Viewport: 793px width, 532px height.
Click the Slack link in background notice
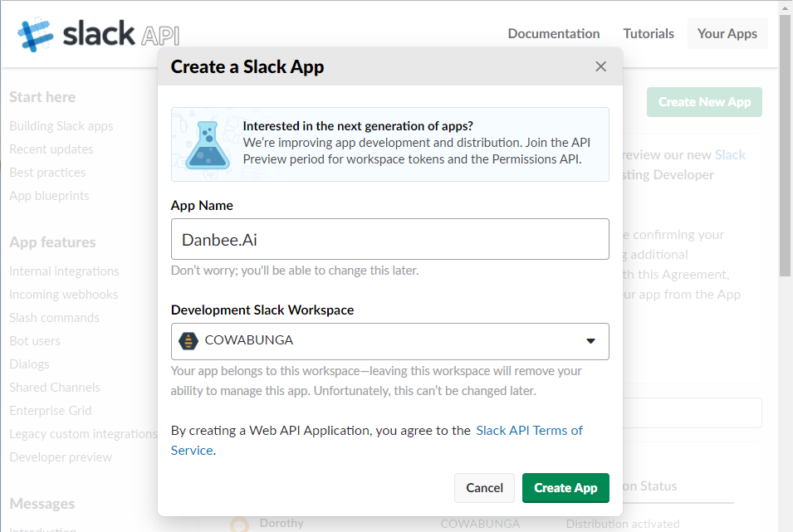pos(730,154)
